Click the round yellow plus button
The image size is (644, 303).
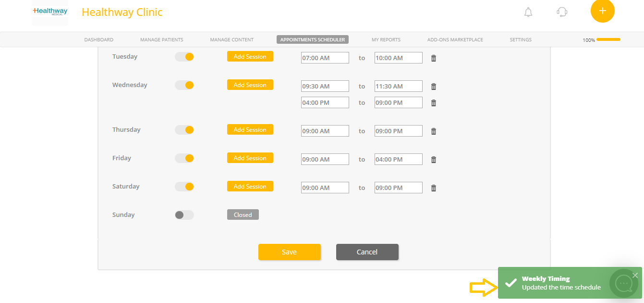point(603,11)
